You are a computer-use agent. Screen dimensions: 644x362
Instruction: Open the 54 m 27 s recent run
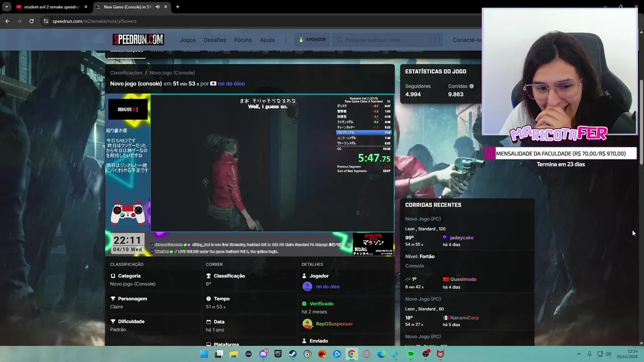pyautogui.click(x=414, y=325)
